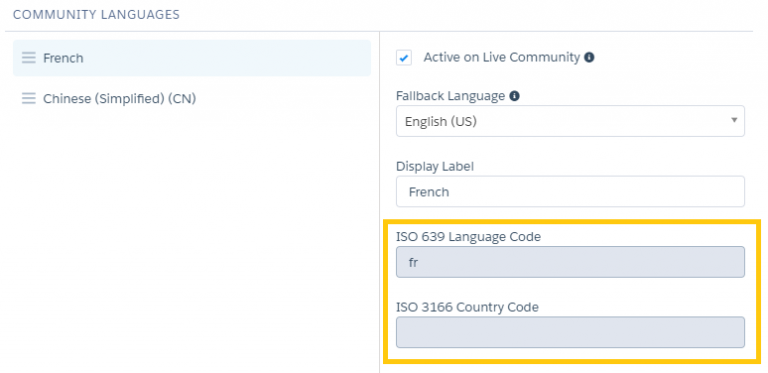Click the empty ISO 3166 Country Code field
The image size is (768, 373).
[x=570, y=332]
